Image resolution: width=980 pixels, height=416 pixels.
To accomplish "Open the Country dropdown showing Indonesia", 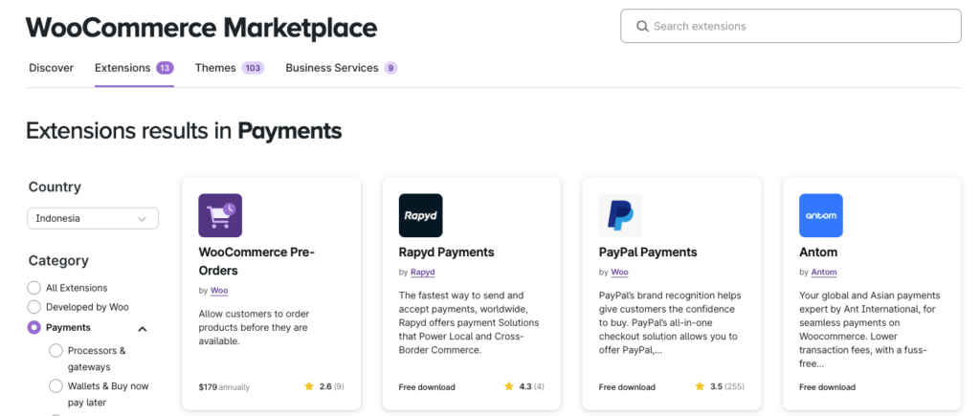I will click(93, 218).
